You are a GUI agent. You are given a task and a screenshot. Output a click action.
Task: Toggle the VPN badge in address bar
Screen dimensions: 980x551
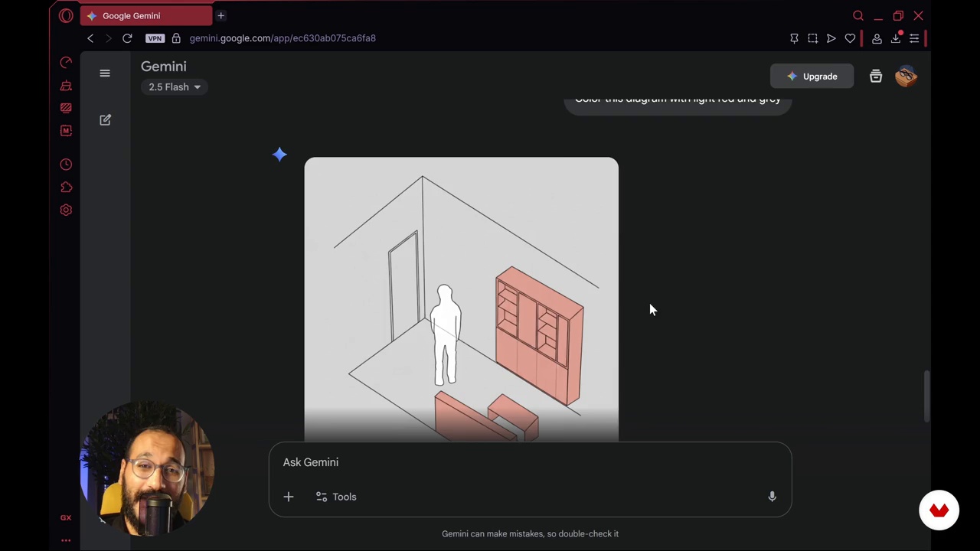155,38
